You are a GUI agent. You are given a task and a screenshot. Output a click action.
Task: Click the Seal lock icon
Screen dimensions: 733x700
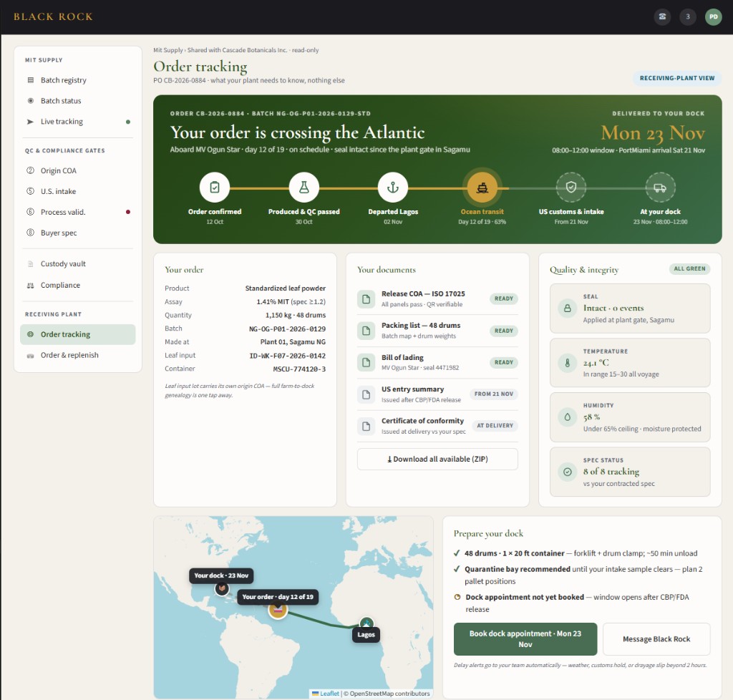[x=567, y=308]
